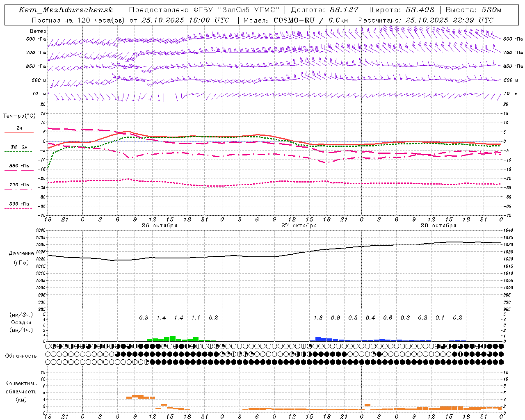Click the 0.1 three-hour precipitation value
The width and height of the screenshot is (525, 420).
(440, 318)
